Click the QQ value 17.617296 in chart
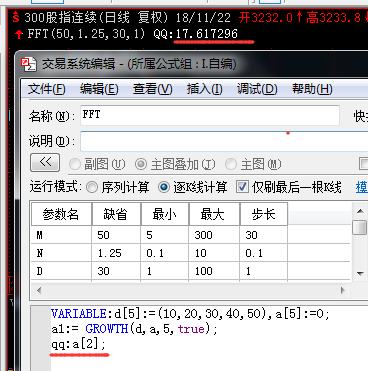The height and width of the screenshot is (371, 368). coord(207,34)
